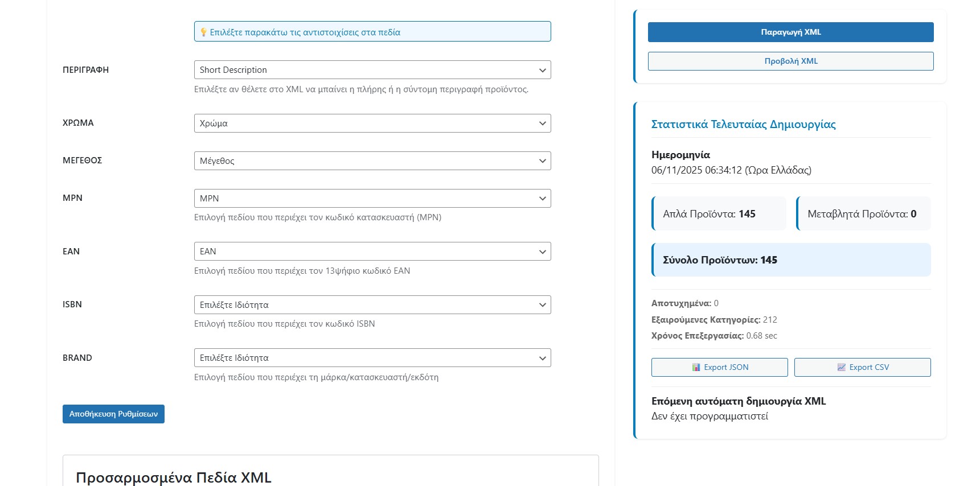Click the lightbulb icon in the hint box
Screen dimensions: 980x486
coord(203,32)
